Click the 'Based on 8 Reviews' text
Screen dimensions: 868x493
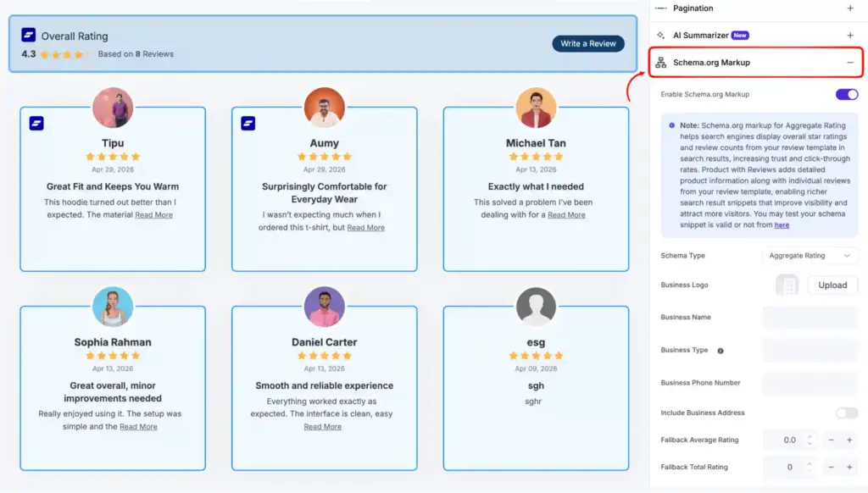tap(136, 54)
